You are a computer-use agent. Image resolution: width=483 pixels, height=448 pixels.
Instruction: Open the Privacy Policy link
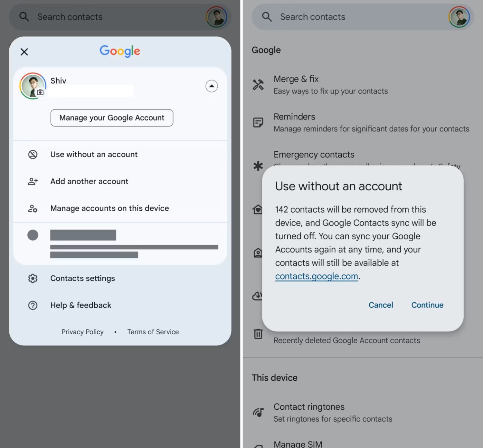pyautogui.click(x=82, y=332)
